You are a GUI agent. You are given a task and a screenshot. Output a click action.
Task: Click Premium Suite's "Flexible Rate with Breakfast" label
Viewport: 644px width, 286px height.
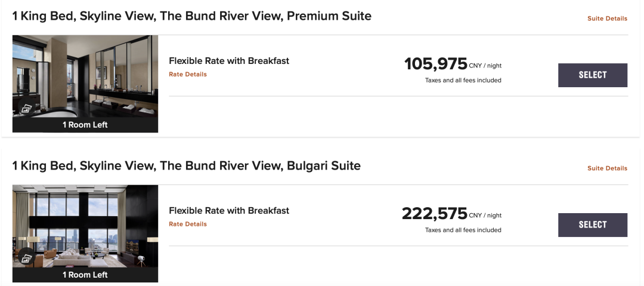229,61
